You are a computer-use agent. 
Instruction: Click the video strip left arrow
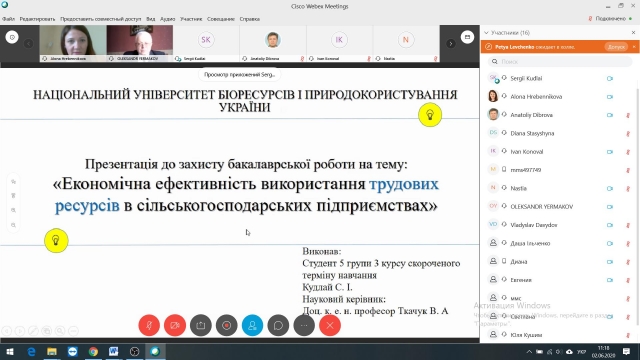[x=28, y=43]
